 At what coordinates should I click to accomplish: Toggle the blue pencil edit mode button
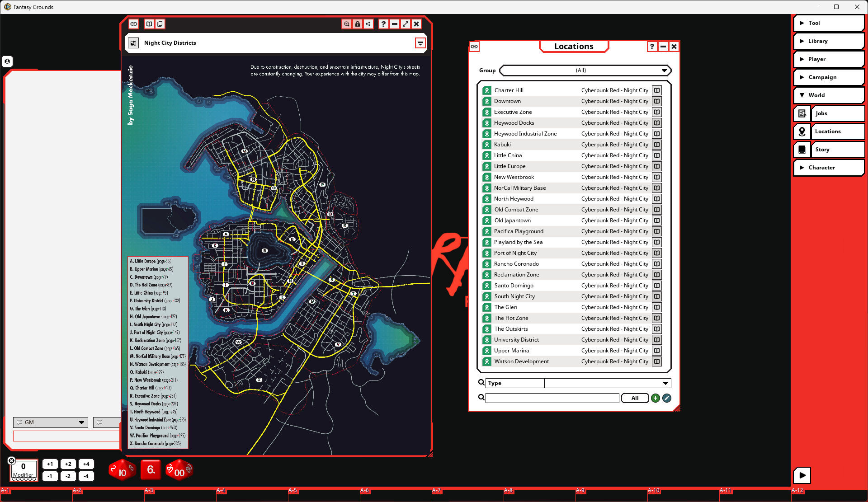pyautogui.click(x=667, y=398)
